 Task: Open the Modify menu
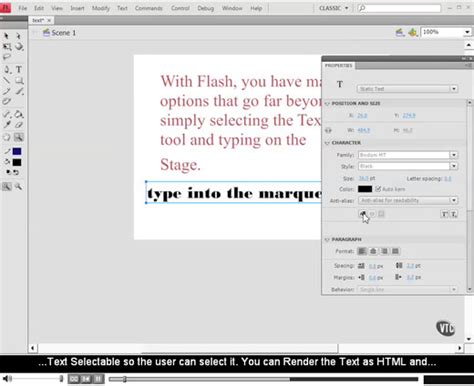coord(101,8)
